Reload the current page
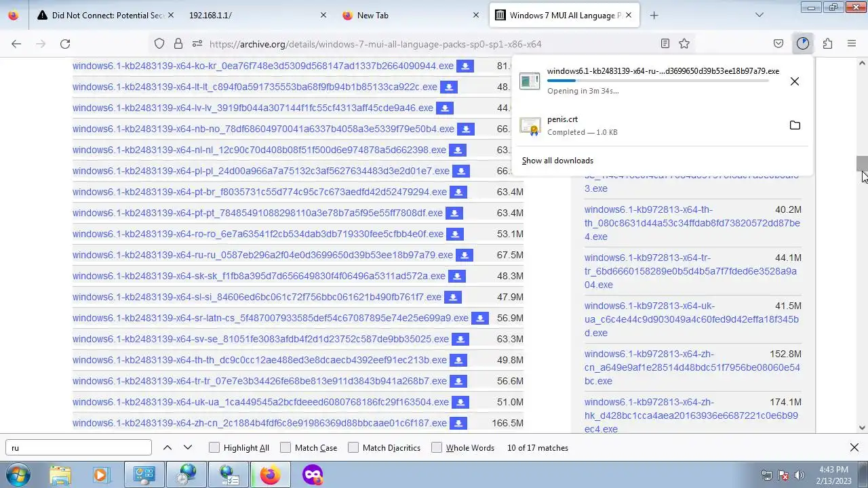The height and width of the screenshot is (488, 868). pos(65,43)
